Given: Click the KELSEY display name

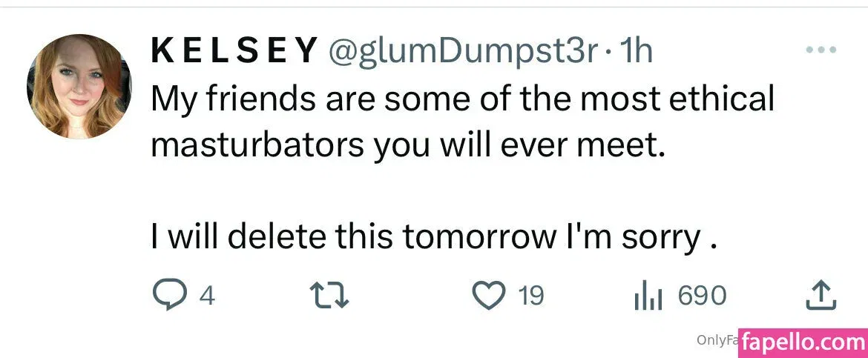Looking at the screenshot, I should pyautogui.click(x=234, y=51).
